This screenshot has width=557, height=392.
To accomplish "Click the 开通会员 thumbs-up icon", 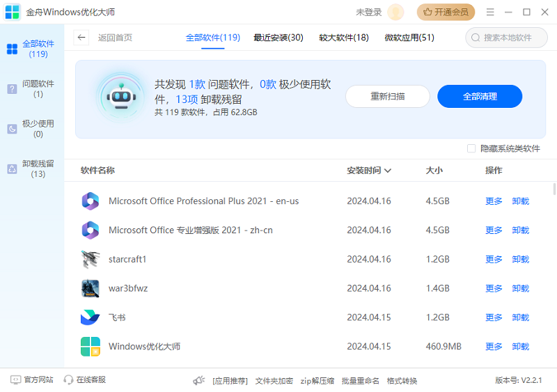I will (x=427, y=12).
